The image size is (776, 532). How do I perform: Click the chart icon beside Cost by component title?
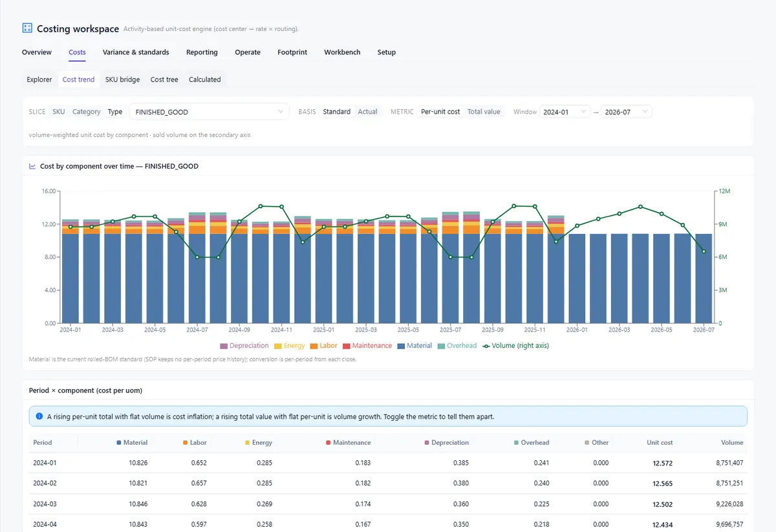click(32, 166)
